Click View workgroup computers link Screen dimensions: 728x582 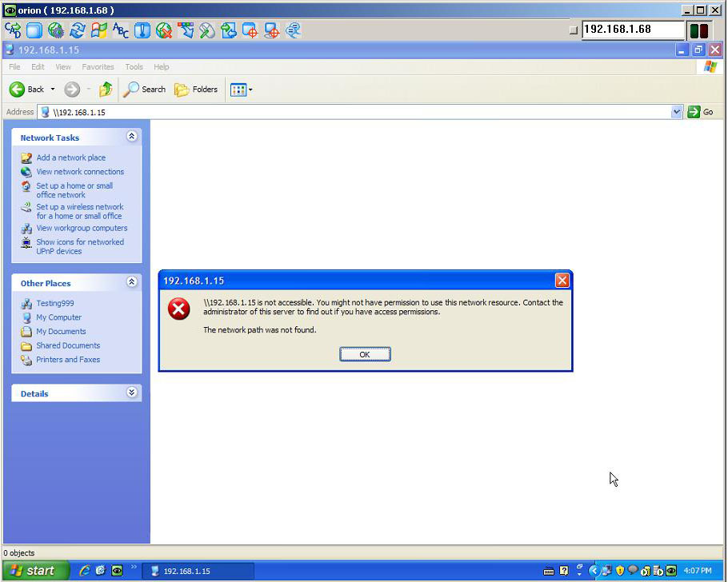click(x=82, y=228)
